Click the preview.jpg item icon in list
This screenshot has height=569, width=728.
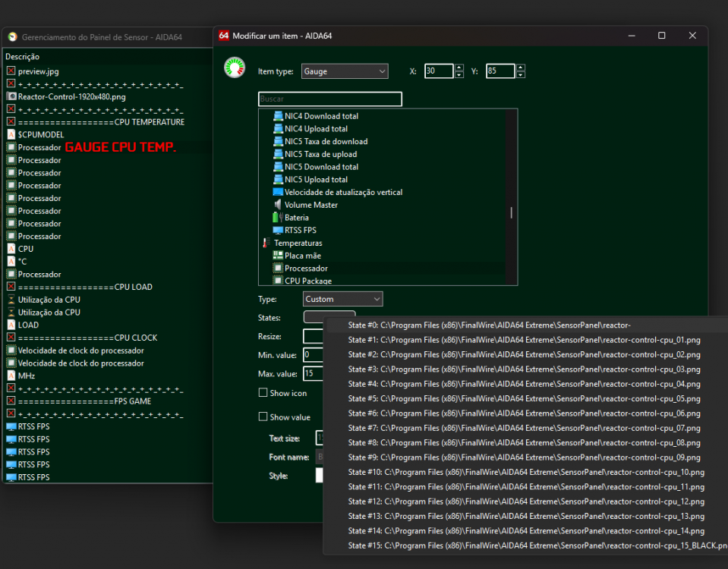11,71
